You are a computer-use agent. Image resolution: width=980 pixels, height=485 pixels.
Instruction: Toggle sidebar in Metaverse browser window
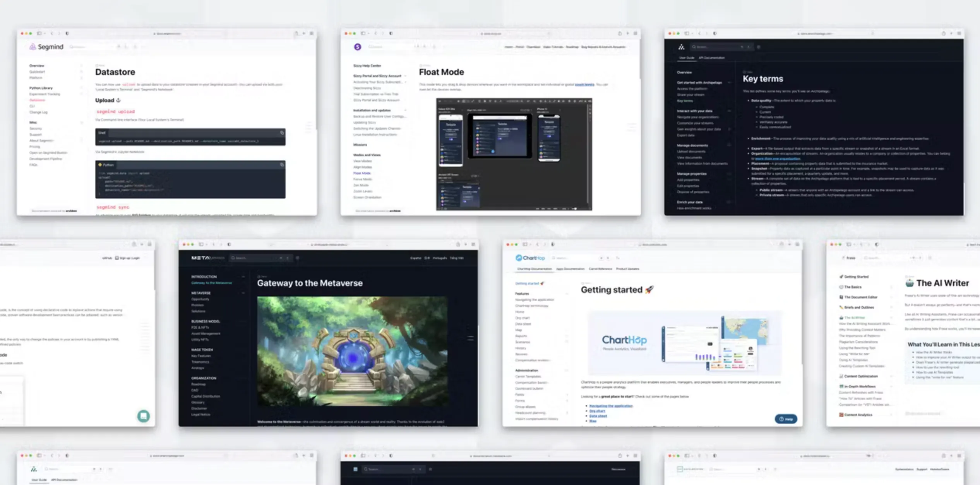click(201, 244)
